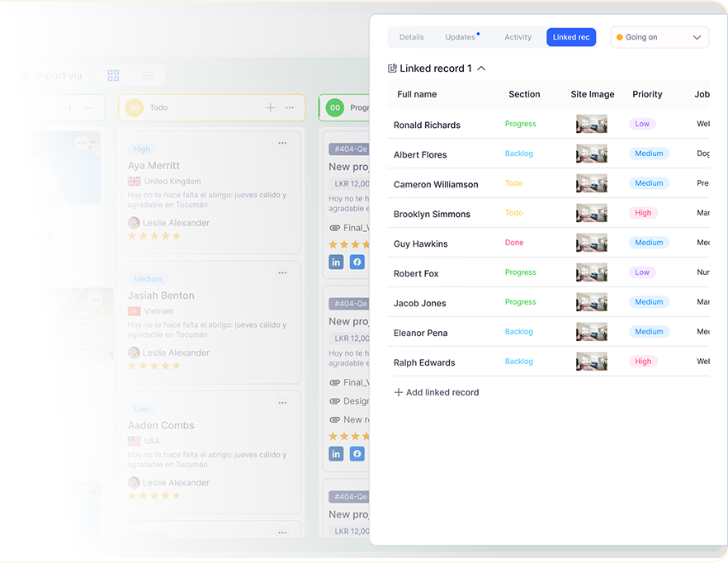Open the Going on status dropdown
The width and height of the screenshot is (728, 563).
coord(659,37)
